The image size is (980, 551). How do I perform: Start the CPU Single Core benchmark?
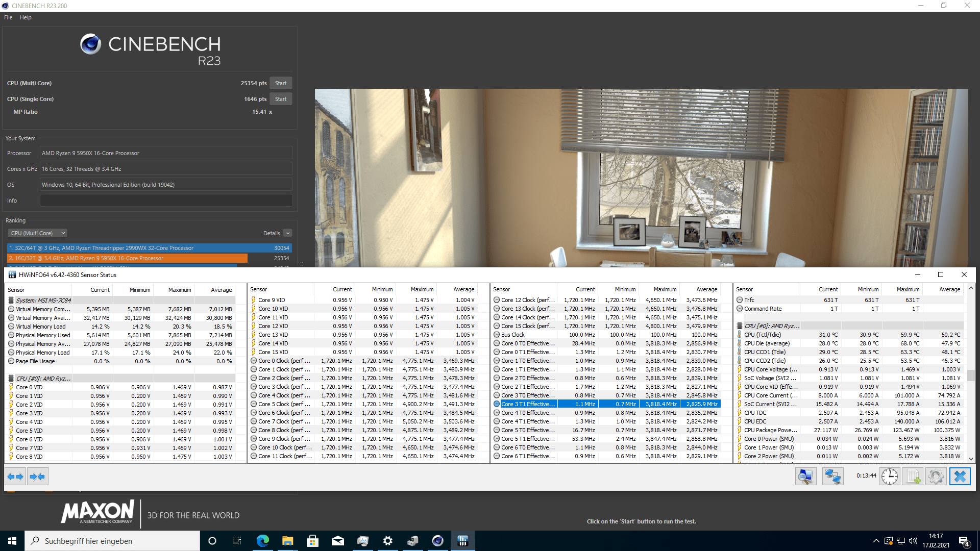pyautogui.click(x=281, y=99)
